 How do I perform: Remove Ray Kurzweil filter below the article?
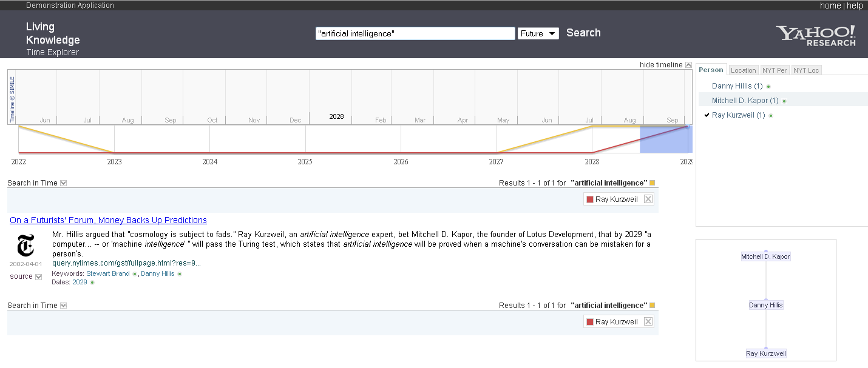tap(648, 322)
